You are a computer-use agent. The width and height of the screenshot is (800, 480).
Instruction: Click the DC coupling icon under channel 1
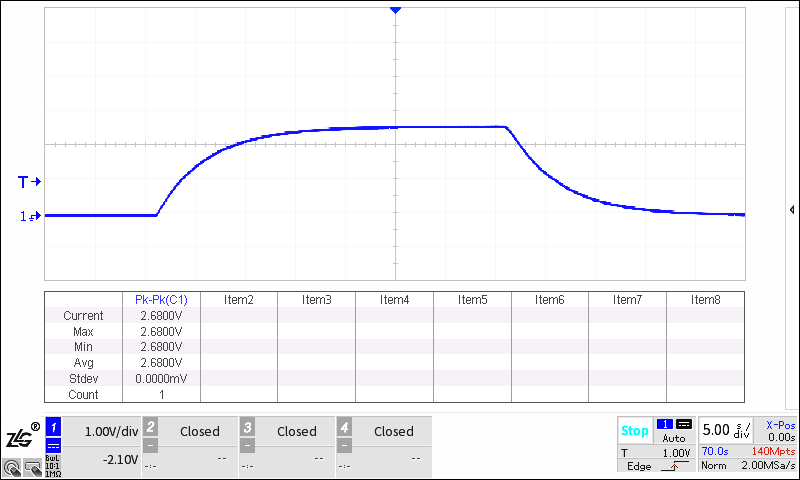pyautogui.click(x=54, y=446)
